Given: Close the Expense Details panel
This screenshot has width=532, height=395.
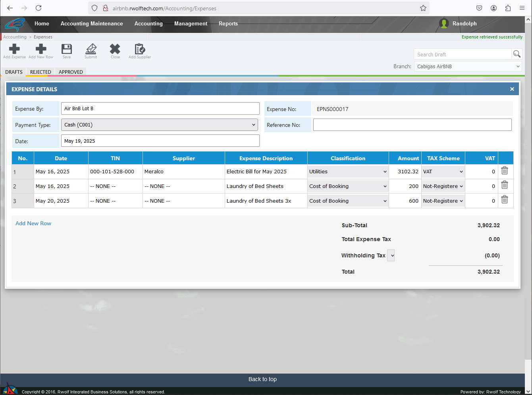Looking at the screenshot, I should 512,89.
